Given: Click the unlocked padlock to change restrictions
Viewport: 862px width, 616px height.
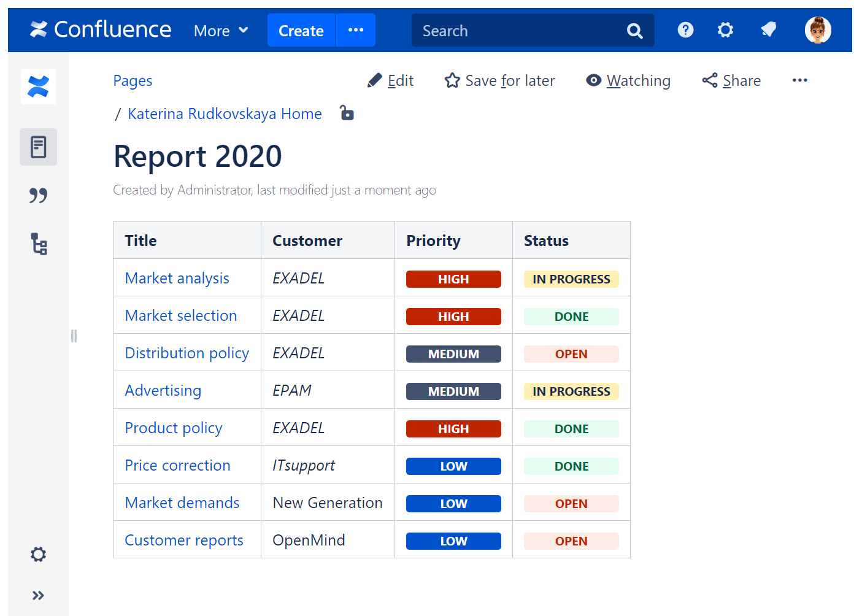Looking at the screenshot, I should (x=347, y=113).
